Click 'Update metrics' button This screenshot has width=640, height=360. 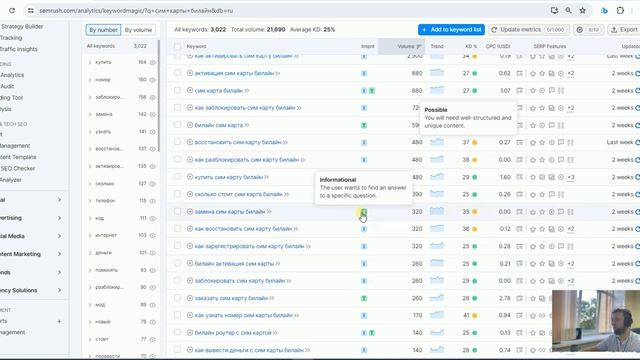click(x=528, y=30)
